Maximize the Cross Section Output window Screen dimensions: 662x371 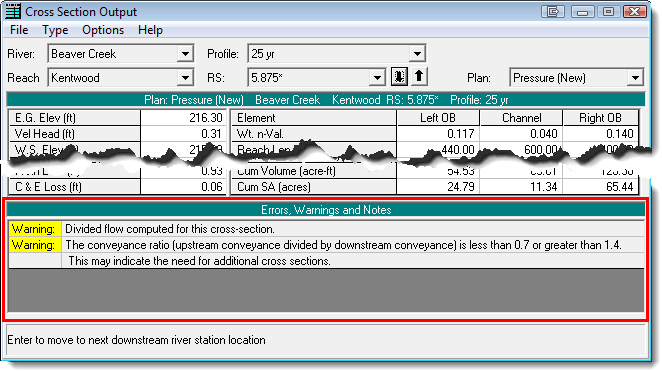pos(608,11)
